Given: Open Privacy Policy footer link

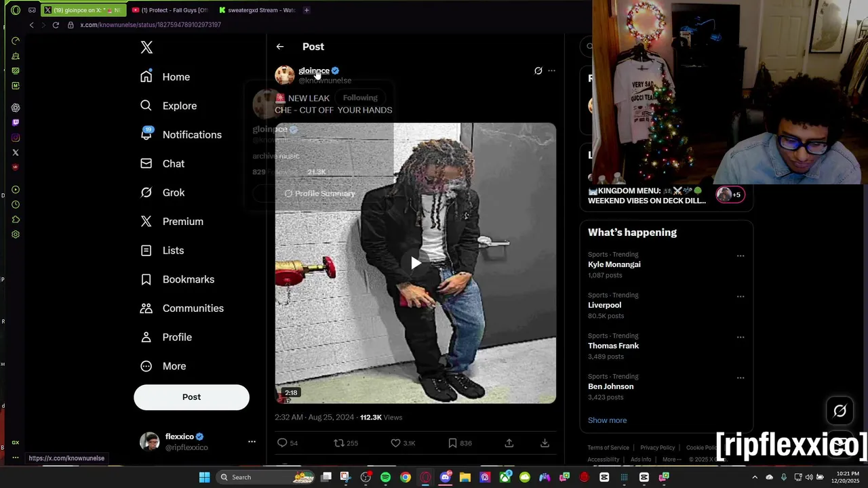Looking at the screenshot, I should point(658,447).
